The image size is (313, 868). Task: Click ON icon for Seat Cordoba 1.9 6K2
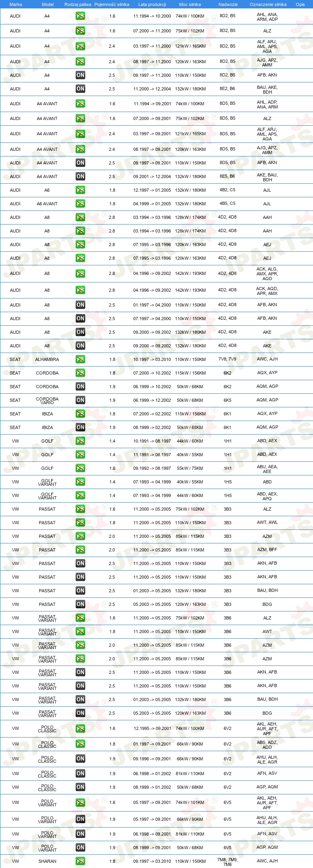(80, 387)
